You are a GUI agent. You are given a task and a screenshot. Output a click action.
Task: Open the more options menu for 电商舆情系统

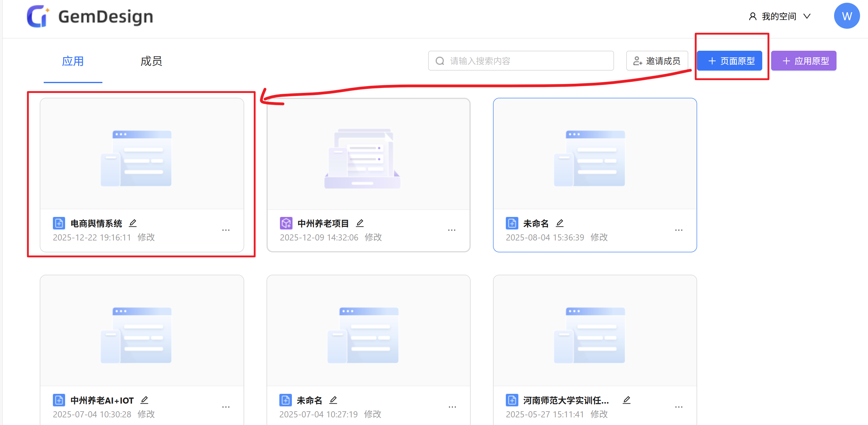coord(226,230)
